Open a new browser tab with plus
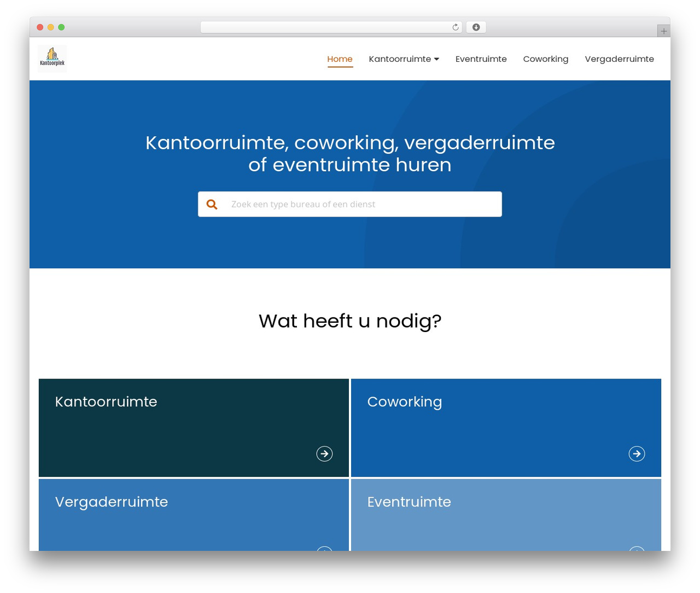The image size is (700, 593). [663, 31]
